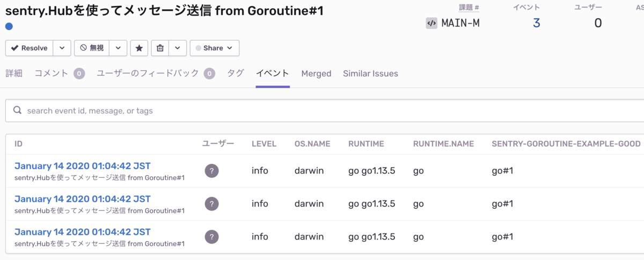The image size is (644, 260).
Task: Click the magnifier search icon
Action: [17, 110]
